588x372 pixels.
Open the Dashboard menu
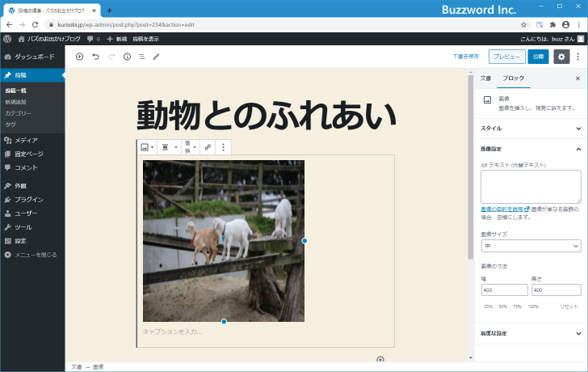click(x=32, y=57)
